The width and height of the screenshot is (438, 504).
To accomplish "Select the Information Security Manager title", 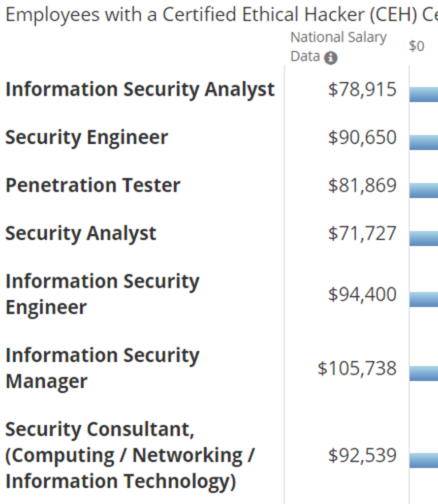I will pos(102,368).
